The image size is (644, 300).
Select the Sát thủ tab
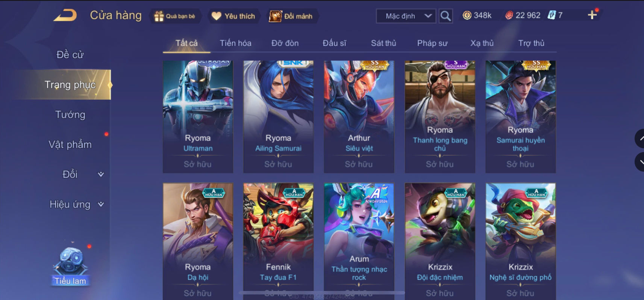383,43
